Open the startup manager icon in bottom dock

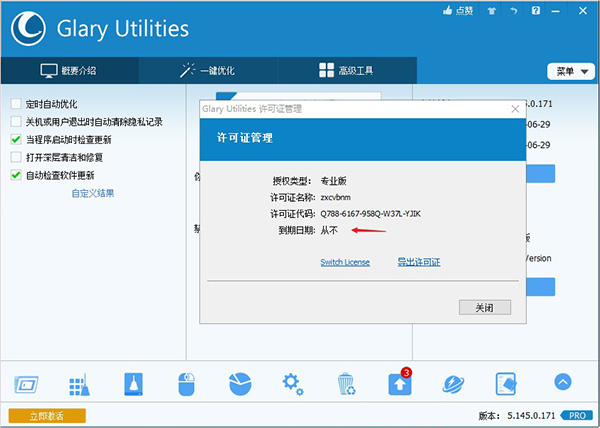(26, 384)
